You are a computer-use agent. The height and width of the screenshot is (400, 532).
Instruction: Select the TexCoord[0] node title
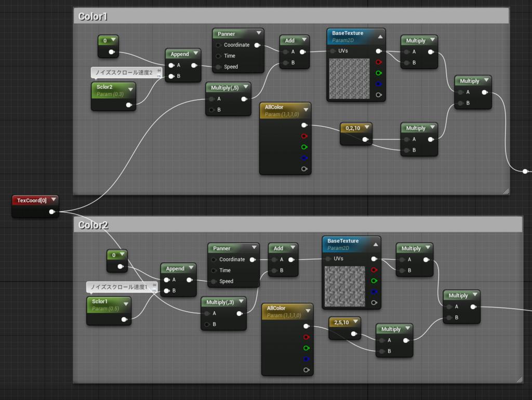[x=32, y=200]
